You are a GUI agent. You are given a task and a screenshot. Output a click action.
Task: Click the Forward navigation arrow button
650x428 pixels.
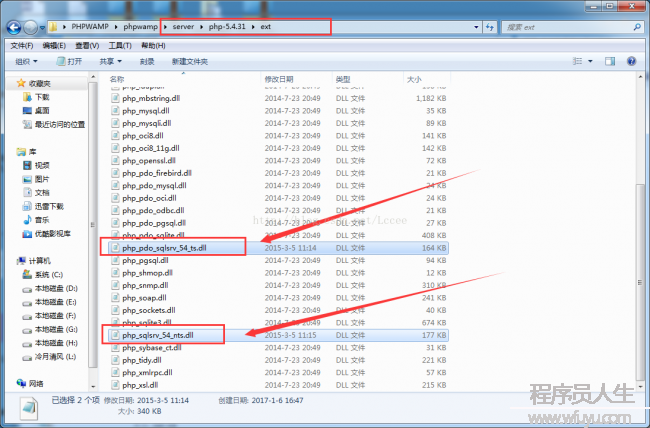click(x=30, y=28)
